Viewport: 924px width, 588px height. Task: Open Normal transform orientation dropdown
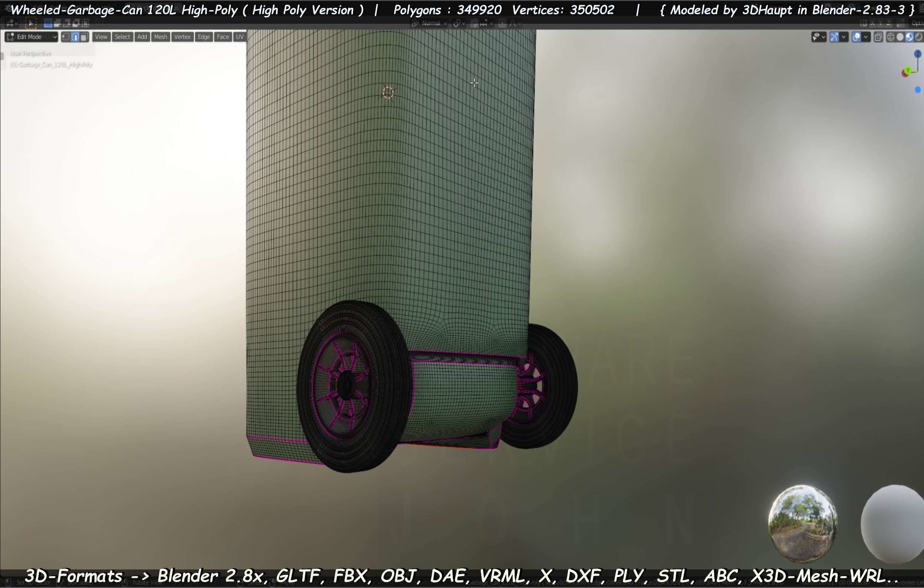429,23
